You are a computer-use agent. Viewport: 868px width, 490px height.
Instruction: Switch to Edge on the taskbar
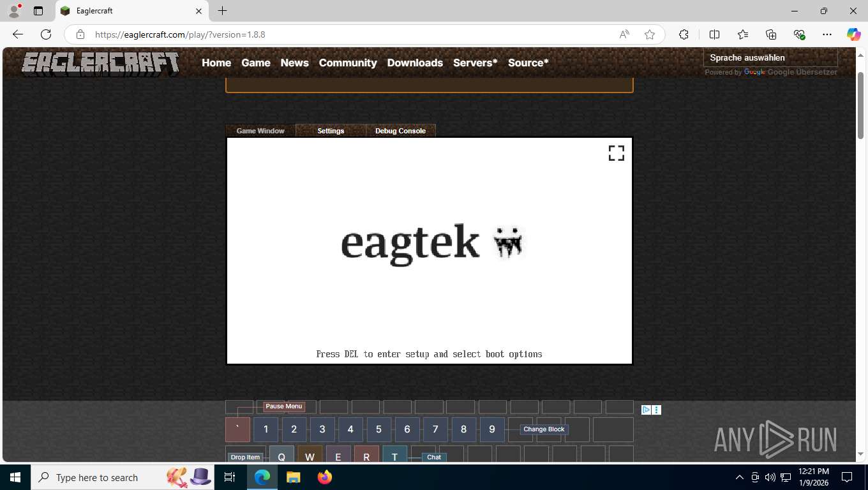point(262,477)
